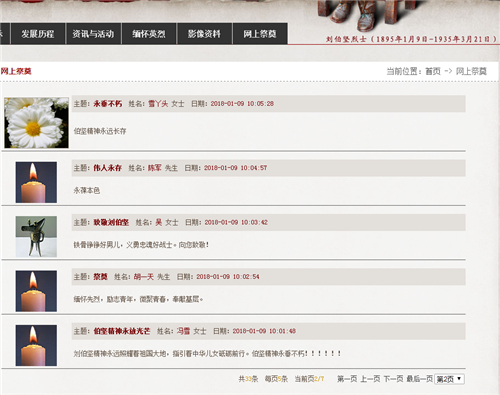Go to 首页 in the breadcrumb
Screen dimensions: 500x395
[433, 71]
